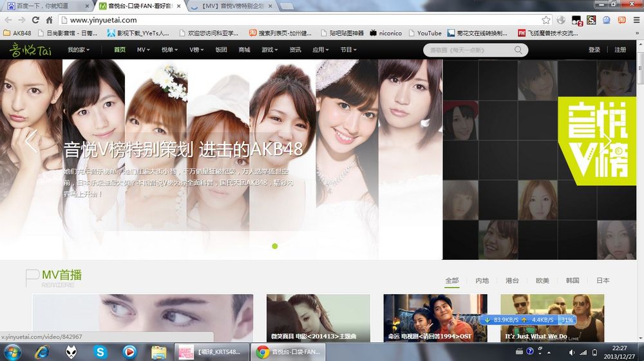Click the S extension icon in toolbar
This screenshot has width=644, height=361.
click(591, 20)
